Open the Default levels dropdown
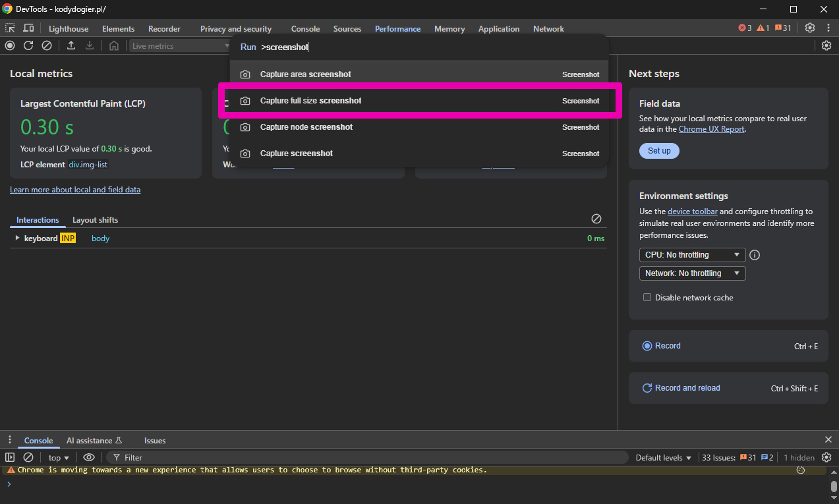This screenshot has width=839, height=504. [664, 457]
